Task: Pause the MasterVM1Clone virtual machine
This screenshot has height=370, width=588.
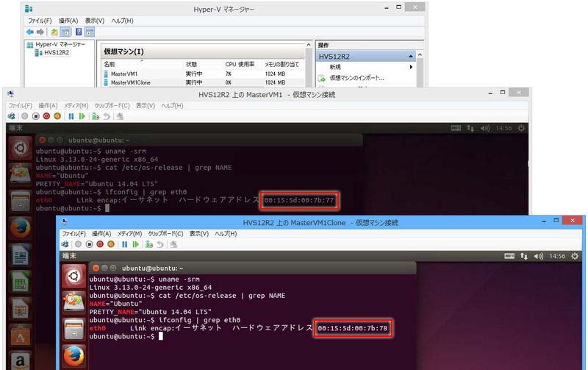Action: 124,244
